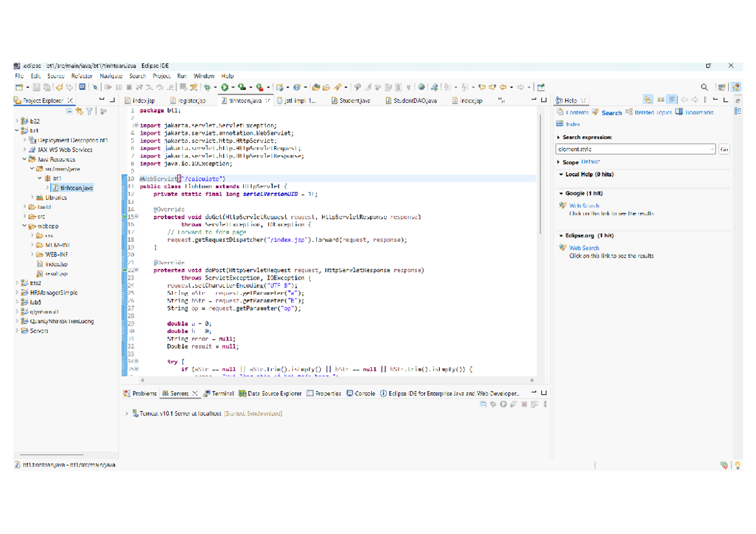Collapse the webapp folder
Screen dimensions: 756x534
click(25, 225)
